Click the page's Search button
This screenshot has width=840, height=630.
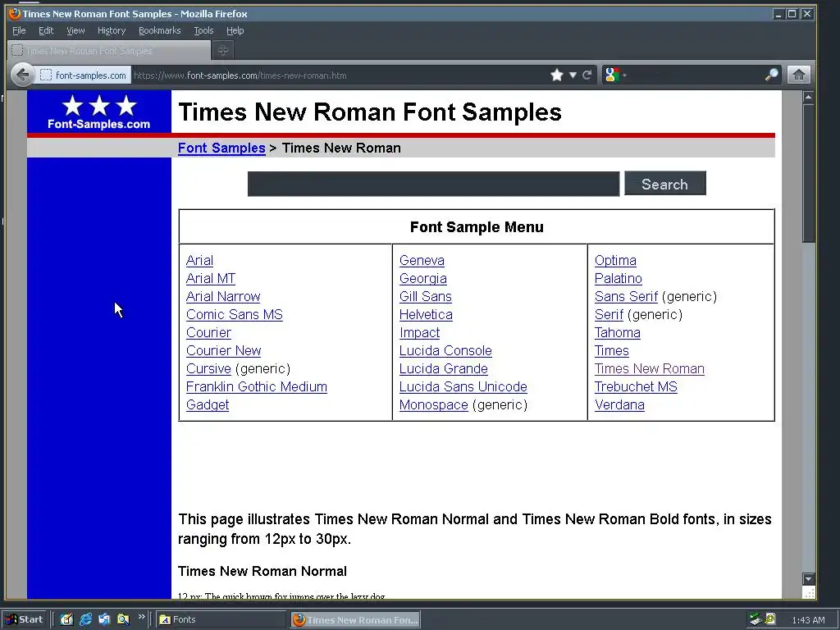[x=665, y=184]
